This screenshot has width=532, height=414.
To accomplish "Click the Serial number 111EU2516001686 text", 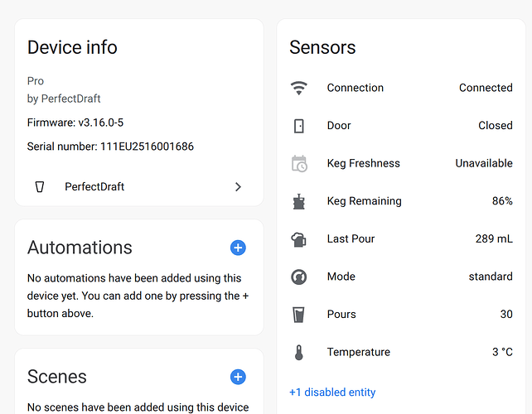I will (110, 147).
